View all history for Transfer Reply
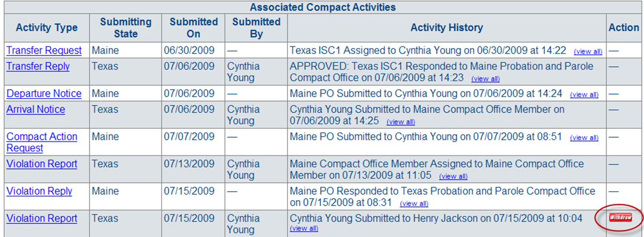Screen dimensions: 644x237 486,78
